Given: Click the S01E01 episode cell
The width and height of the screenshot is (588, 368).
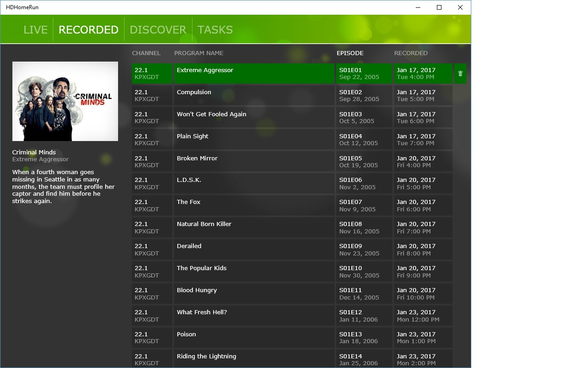Looking at the screenshot, I should coord(364,74).
